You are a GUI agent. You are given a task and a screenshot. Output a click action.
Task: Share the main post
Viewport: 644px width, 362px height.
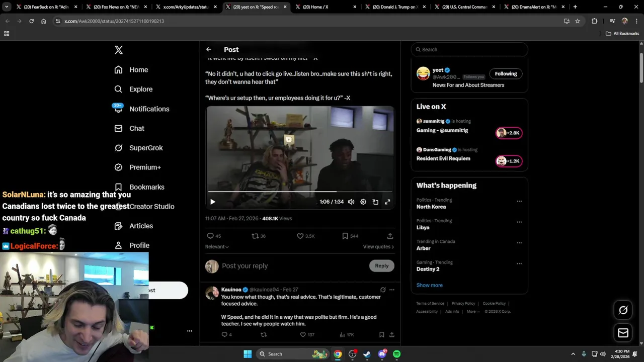(390, 236)
